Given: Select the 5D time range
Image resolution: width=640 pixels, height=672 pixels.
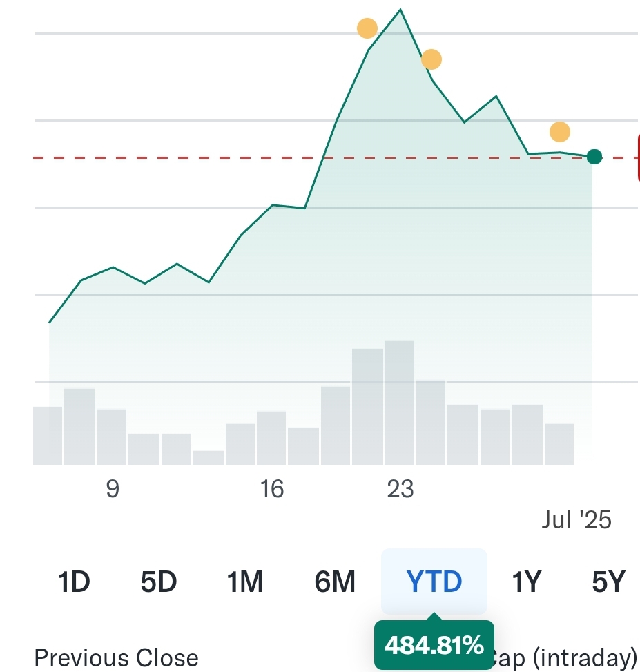Looking at the screenshot, I should click(159, 582).
